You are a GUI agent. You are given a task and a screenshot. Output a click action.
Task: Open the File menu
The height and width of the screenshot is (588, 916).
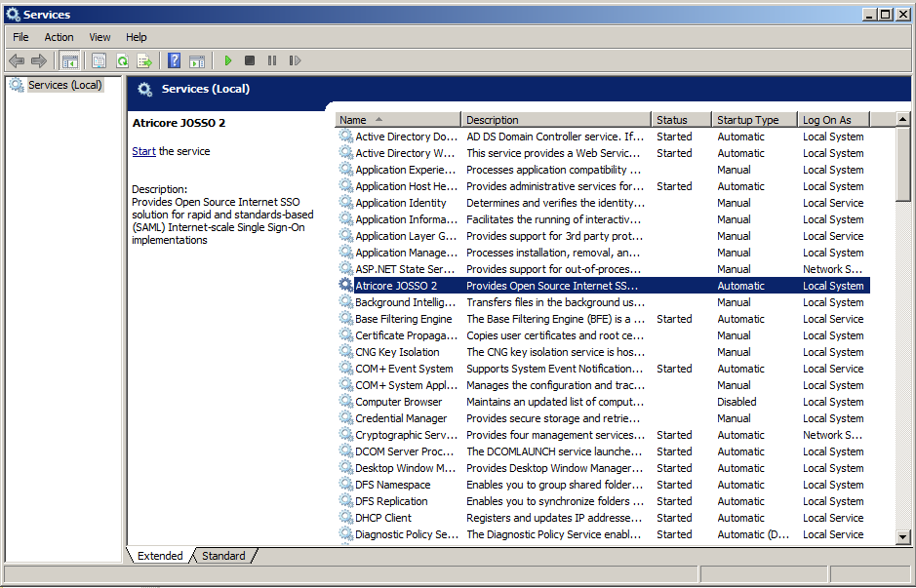(x=20, y=37)
